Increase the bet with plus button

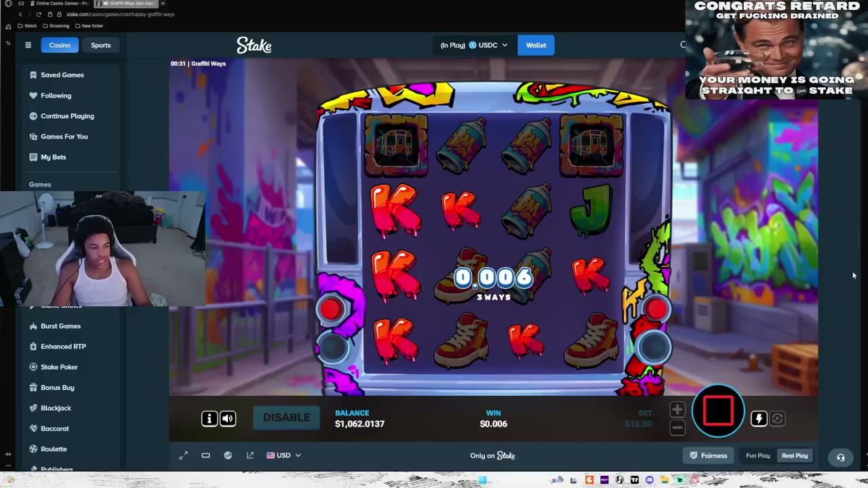point(677,409)
